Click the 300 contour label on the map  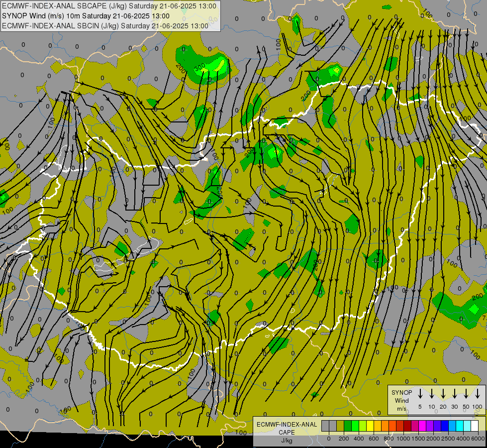pos(199,67)
